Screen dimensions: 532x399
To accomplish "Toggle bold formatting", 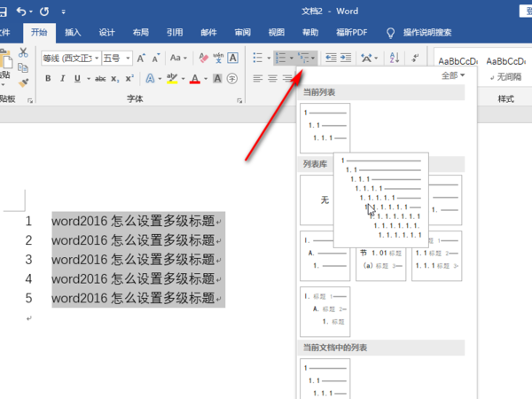I will point(48,79).
